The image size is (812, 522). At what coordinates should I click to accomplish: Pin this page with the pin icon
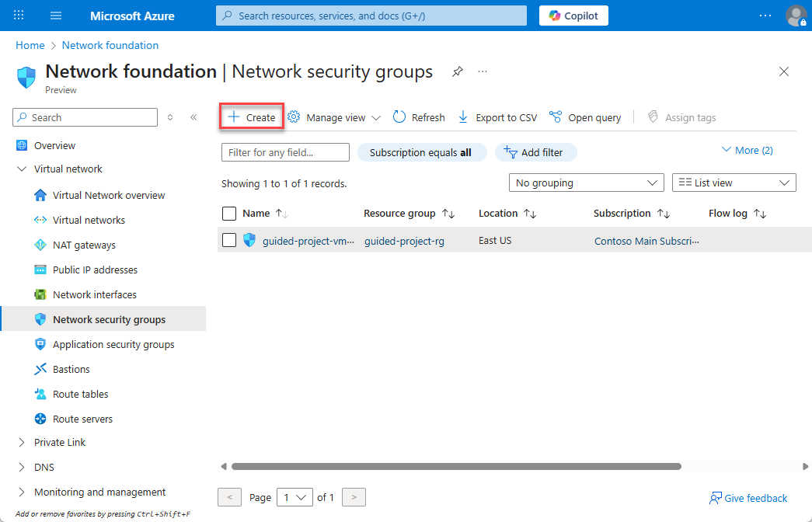tap(457, 71)
